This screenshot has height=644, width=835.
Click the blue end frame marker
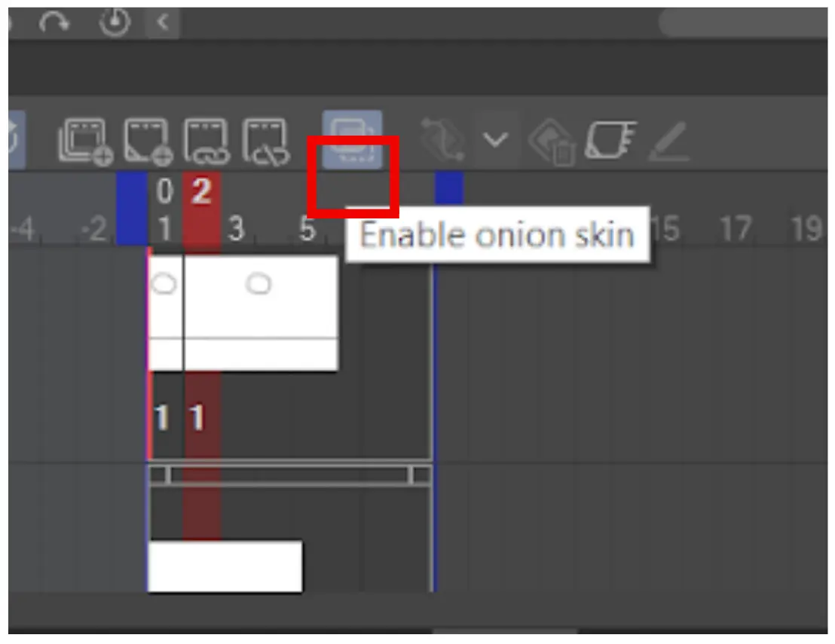click(x=449, y=188)
